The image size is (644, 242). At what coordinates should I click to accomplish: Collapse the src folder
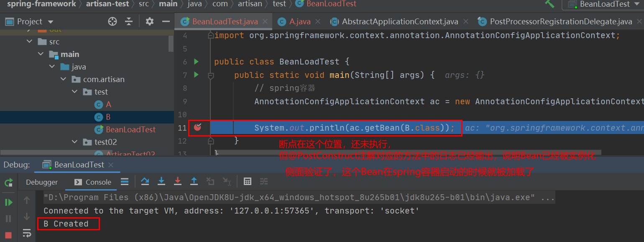[29, 41]
